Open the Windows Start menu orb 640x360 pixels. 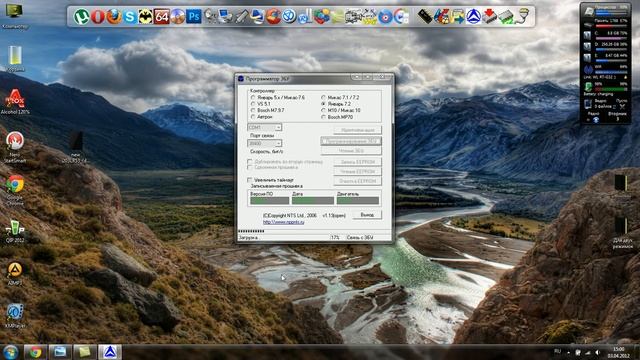[x=10, y=352]
